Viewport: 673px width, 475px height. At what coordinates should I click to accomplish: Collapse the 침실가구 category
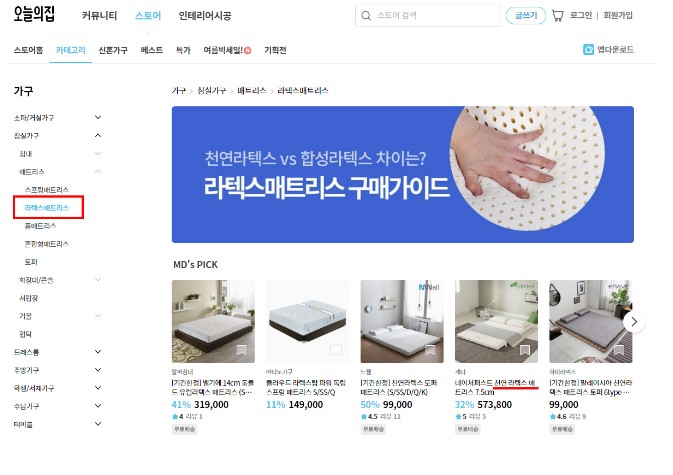[98, 135]
